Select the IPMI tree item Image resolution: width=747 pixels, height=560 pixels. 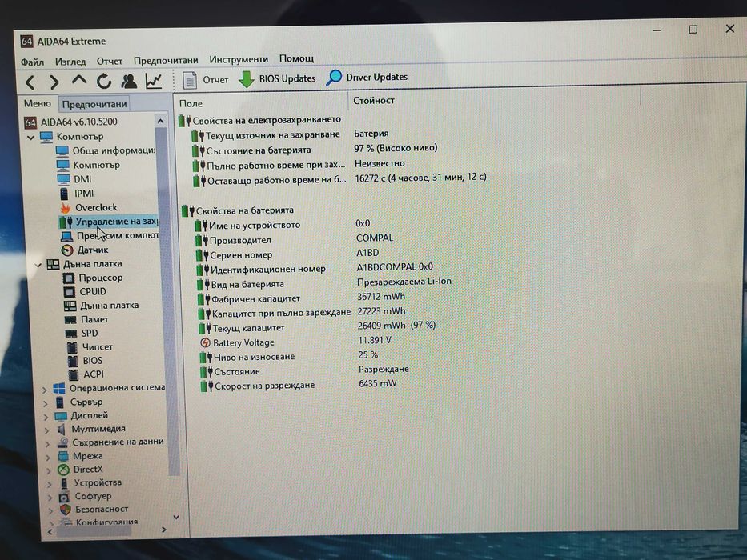(76, 194)
